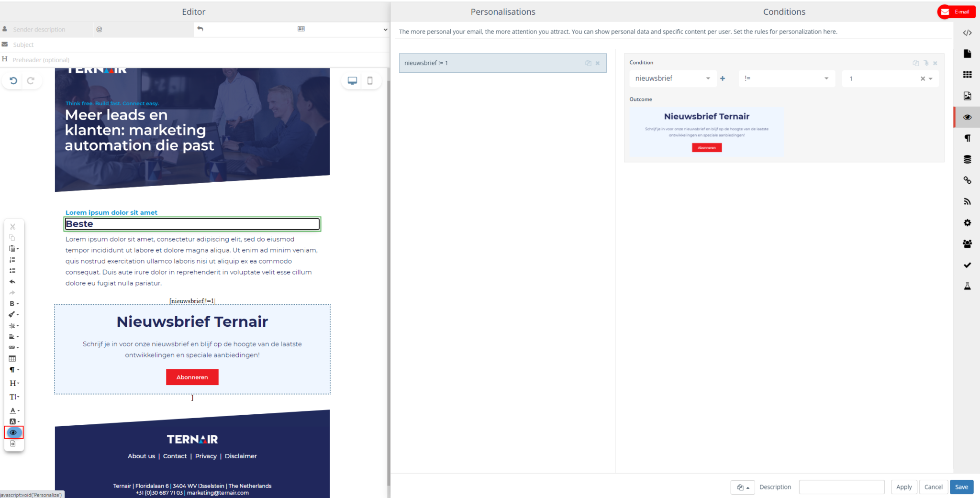The width and height of the screenshot is (980, 498).
Task: Open the != operator dropdown
Action: [x=787, y=78]
